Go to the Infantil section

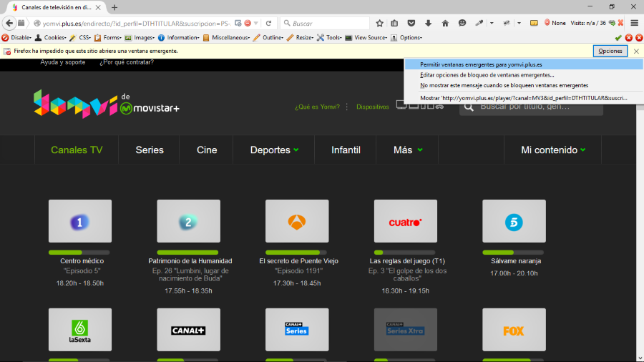point(346,150)
